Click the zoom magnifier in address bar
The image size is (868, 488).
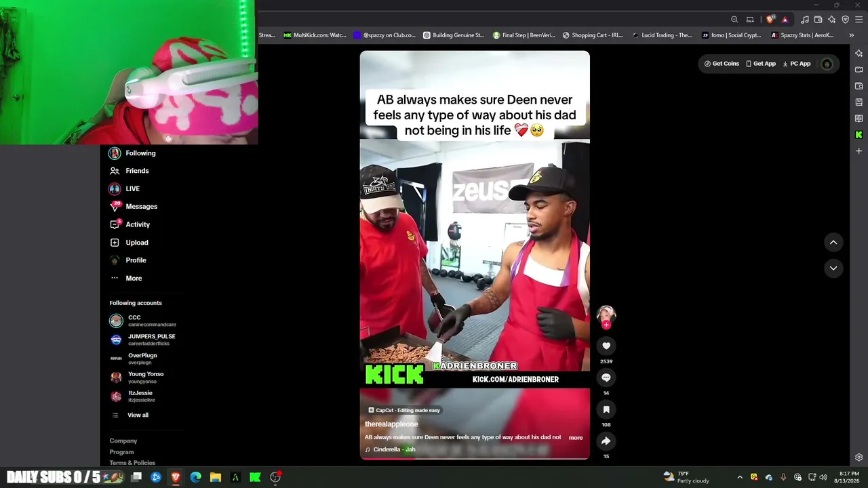(734, 20)
